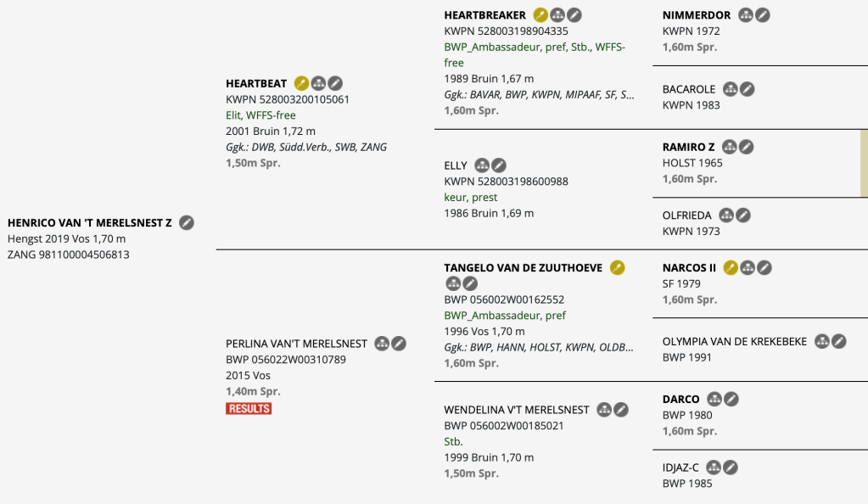Open the pedigree tree icon beside DARCO
This screenshot has height=504, width=868.
(x=714, y=399)
